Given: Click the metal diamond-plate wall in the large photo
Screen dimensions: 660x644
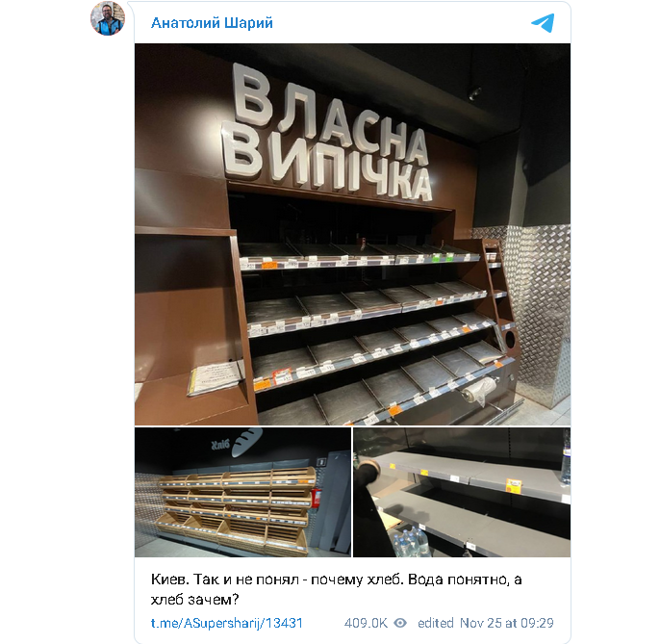Looking at the screenshot, I should (537, 312).
